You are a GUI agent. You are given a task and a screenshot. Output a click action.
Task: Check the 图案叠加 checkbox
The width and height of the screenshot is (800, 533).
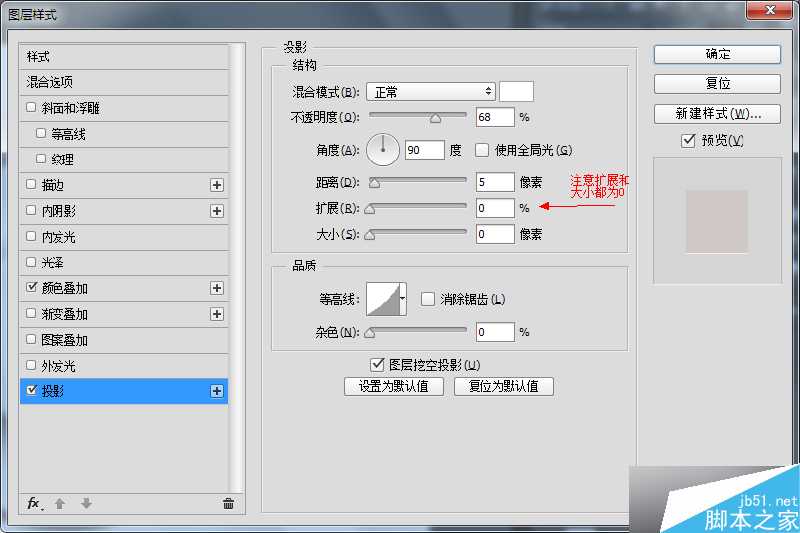(x=31, y=339)
